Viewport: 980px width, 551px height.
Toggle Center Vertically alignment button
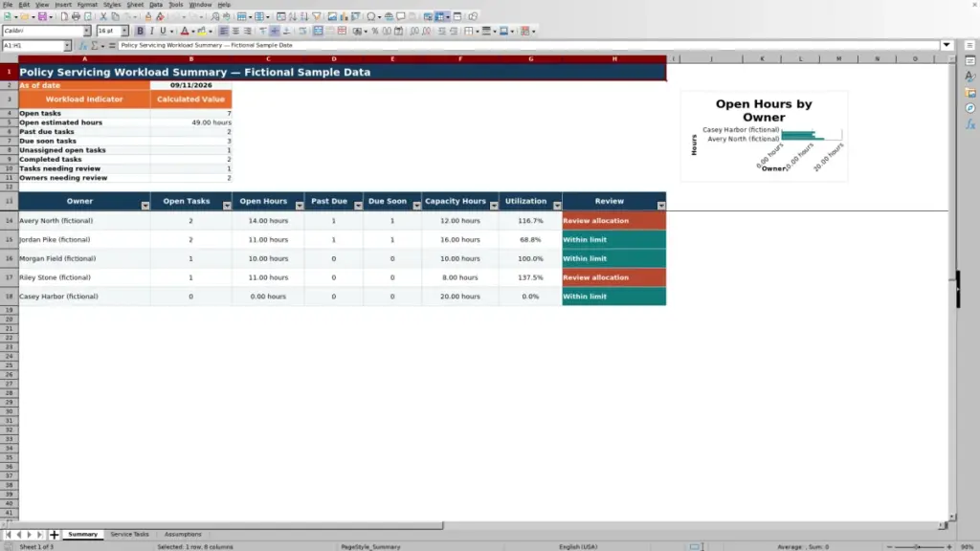click(275, 32)
